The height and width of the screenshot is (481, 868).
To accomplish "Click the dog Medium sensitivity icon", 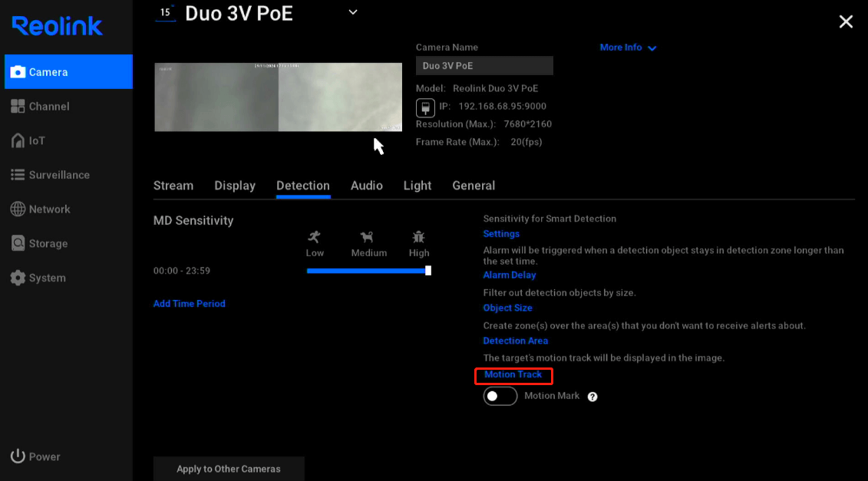I will point(367,237).
